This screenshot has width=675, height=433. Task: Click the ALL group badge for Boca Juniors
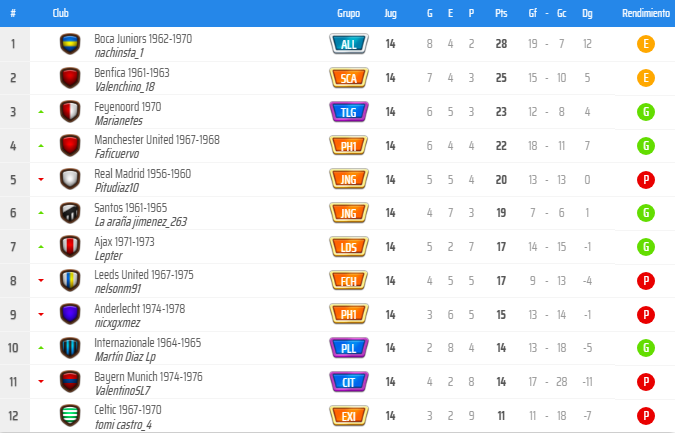click(349, 44)
